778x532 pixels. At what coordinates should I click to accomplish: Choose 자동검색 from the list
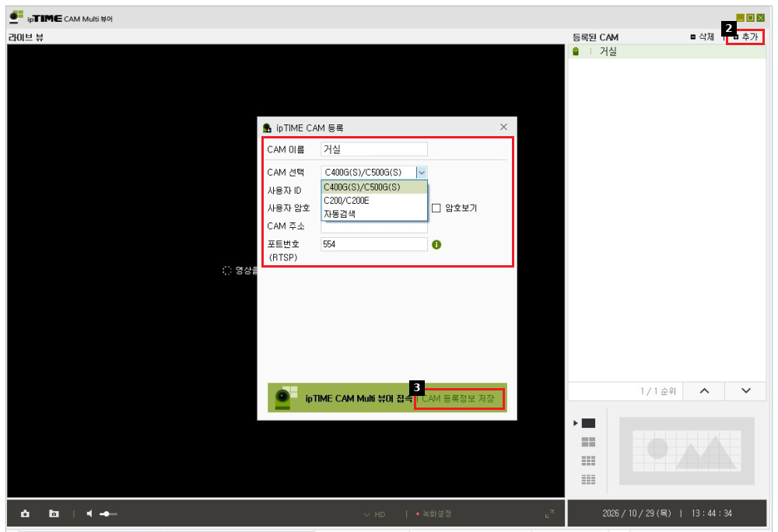tap(374, 214)
